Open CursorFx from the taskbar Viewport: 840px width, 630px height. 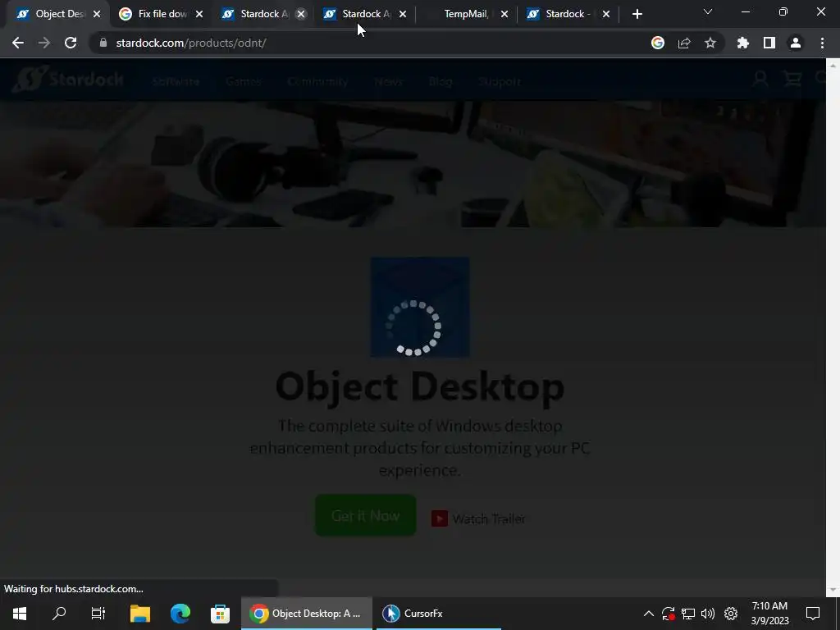[439, 614]
